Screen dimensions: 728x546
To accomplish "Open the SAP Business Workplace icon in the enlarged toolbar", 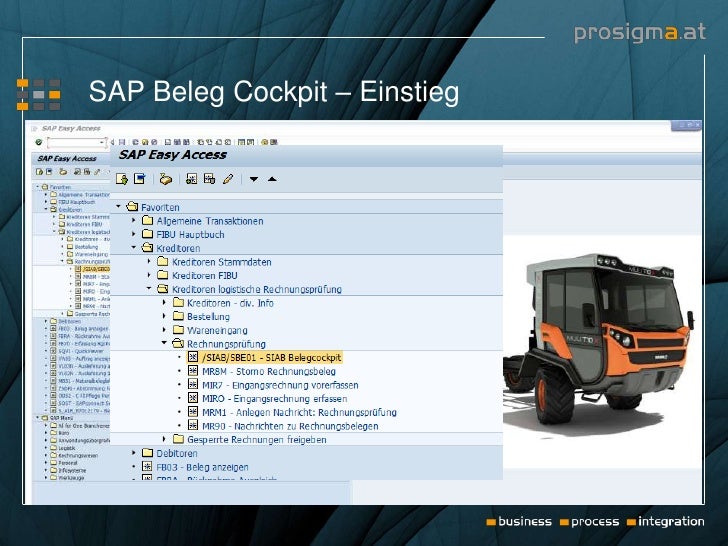I will 166,179.
